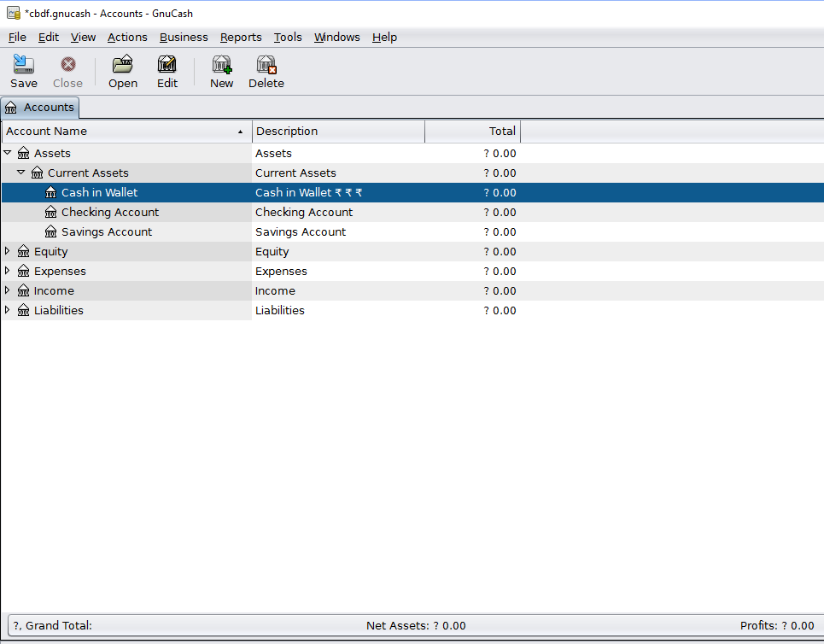Click the 'Cash in Wallet ₹ ₹ ₹' description
The width and height of the screenshot is (824, 644).
coord(308,192)
